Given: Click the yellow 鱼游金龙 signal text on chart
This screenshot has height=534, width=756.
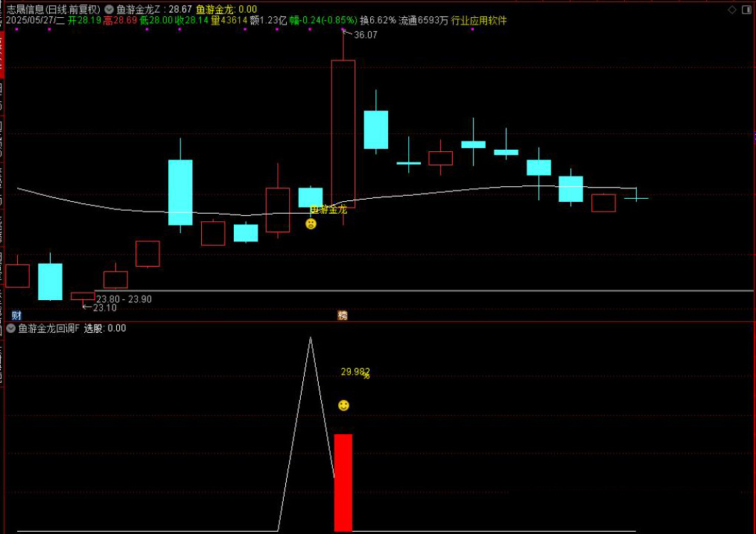Looking at the screenshot, I should 328,210.
